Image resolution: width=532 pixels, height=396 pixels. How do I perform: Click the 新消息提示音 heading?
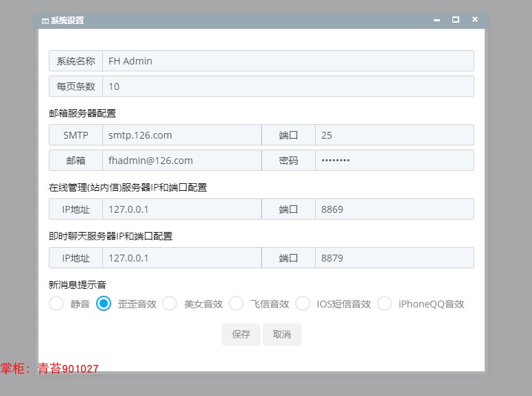pyautogui.click(x=78, y=285)
